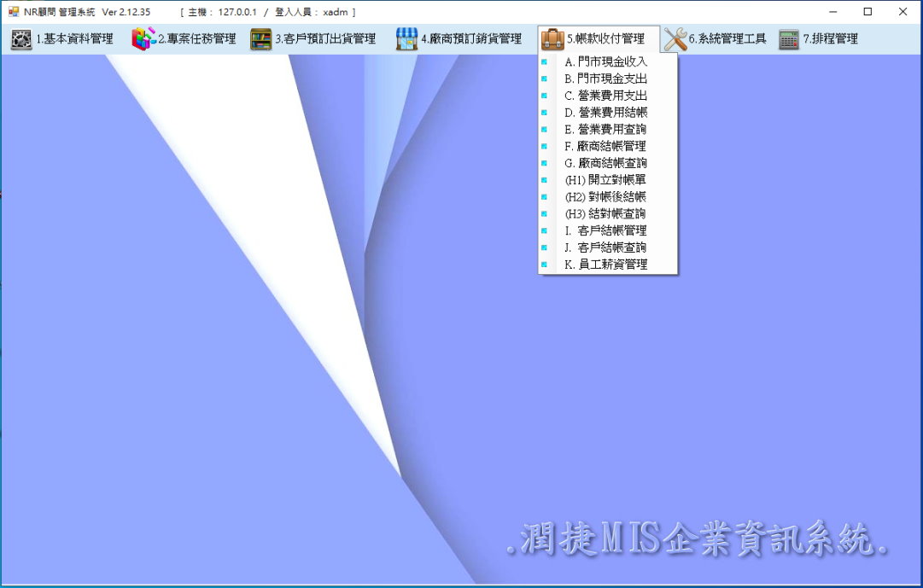Click the briefcase icon for 帳款收付管理
Viewport: 923px width, 588px height.
[x=552, y=39]
